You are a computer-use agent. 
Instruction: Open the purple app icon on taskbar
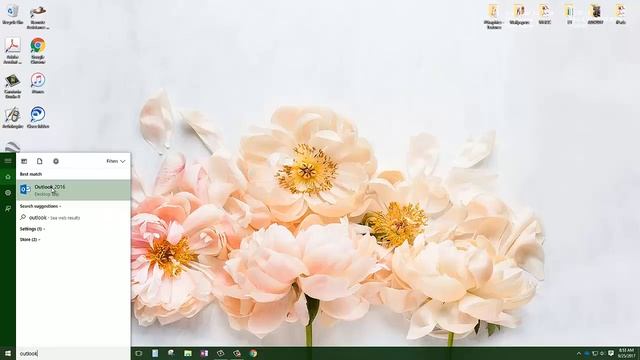(x=204, y=353)
